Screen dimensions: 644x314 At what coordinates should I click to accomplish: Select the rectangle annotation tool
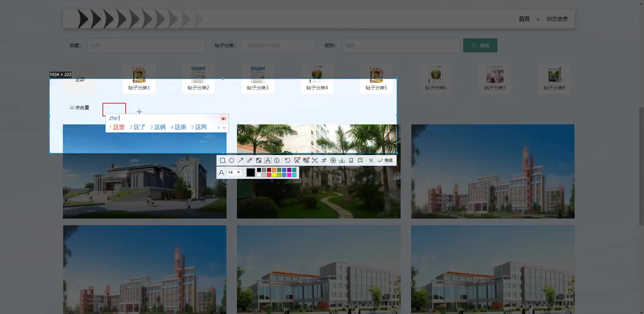[x=223, y=160]
